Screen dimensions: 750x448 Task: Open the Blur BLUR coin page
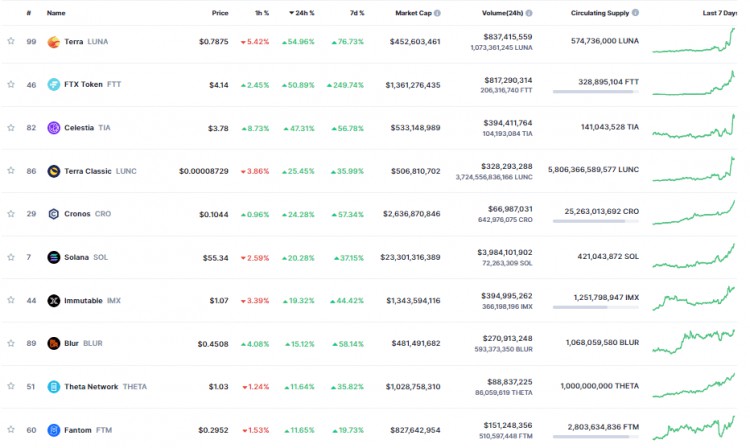(83, 343)
